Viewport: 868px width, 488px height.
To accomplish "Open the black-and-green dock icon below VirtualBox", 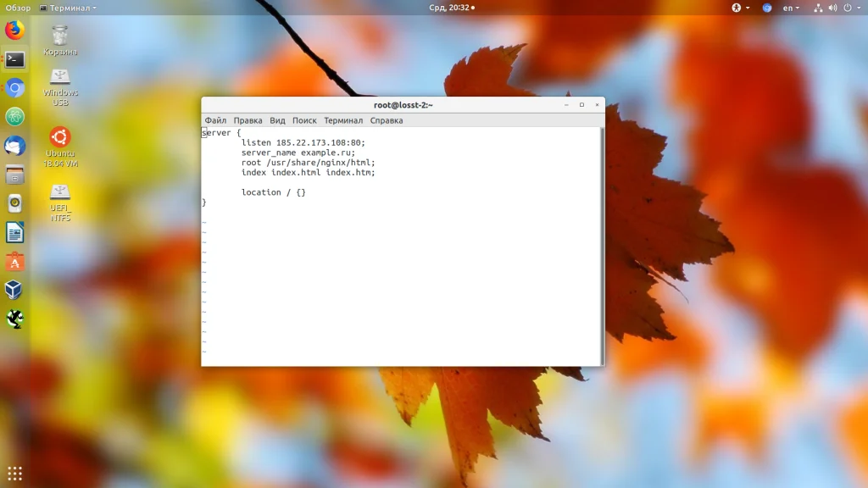I will pos(15,319).
